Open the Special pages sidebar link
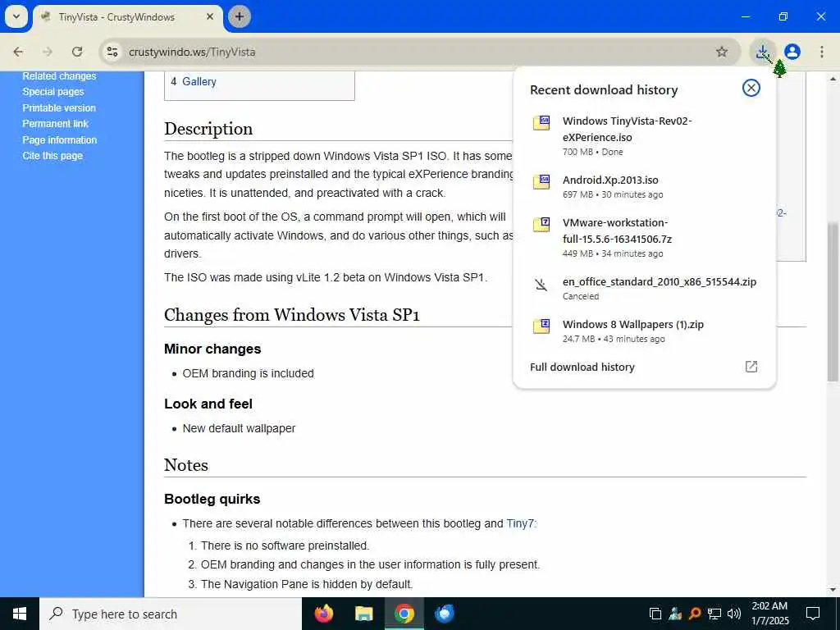The height and width of the screenshot is (630, 840). (x=53, y=92)
